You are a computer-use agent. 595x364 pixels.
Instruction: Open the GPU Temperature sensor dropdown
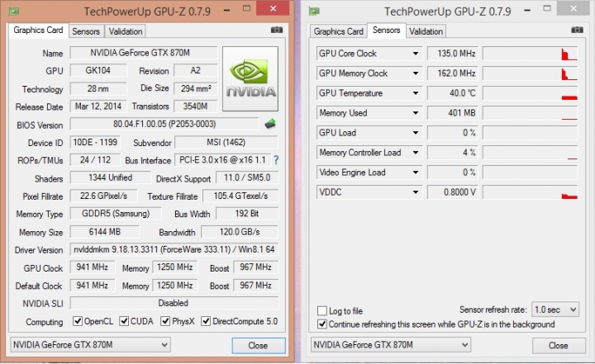click(x=416, y=93)
